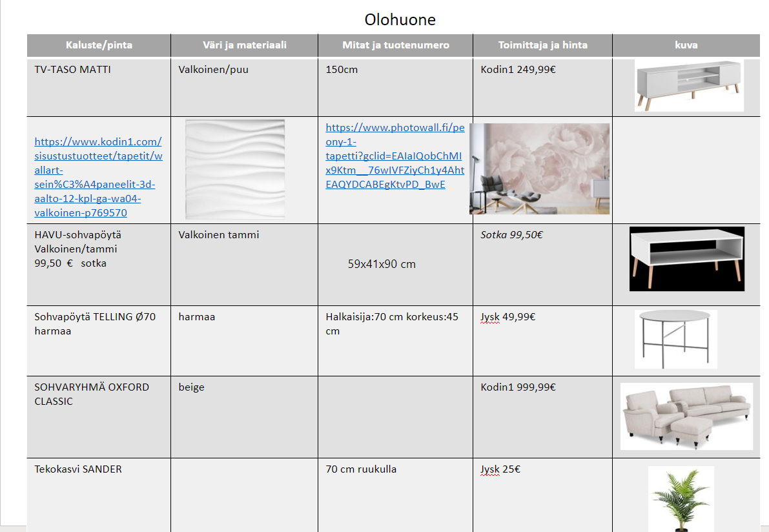Click the Tekokasvi SANDER cell

99,495
